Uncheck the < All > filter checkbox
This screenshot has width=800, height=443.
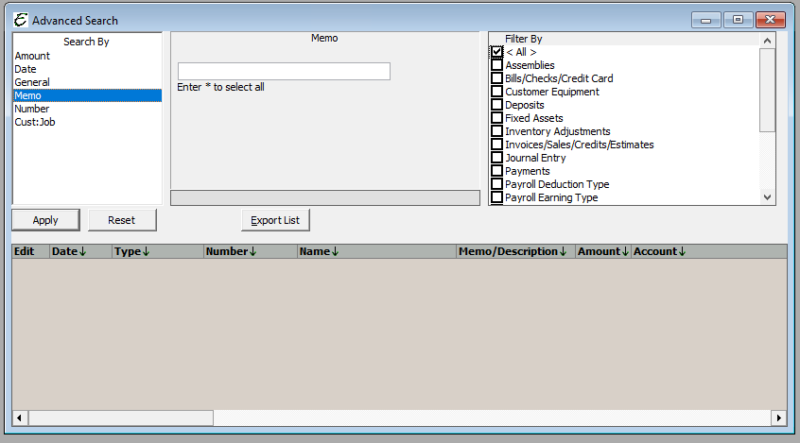(x=497, y=52)
